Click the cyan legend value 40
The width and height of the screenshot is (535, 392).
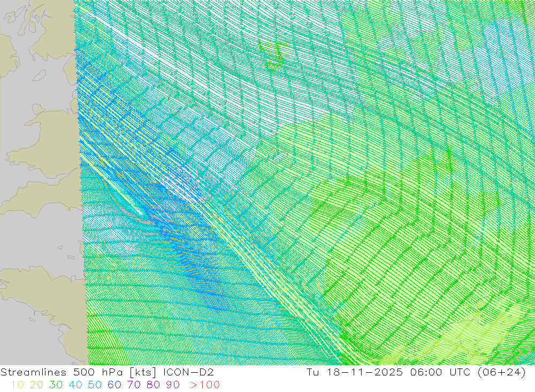coord(75,385)
